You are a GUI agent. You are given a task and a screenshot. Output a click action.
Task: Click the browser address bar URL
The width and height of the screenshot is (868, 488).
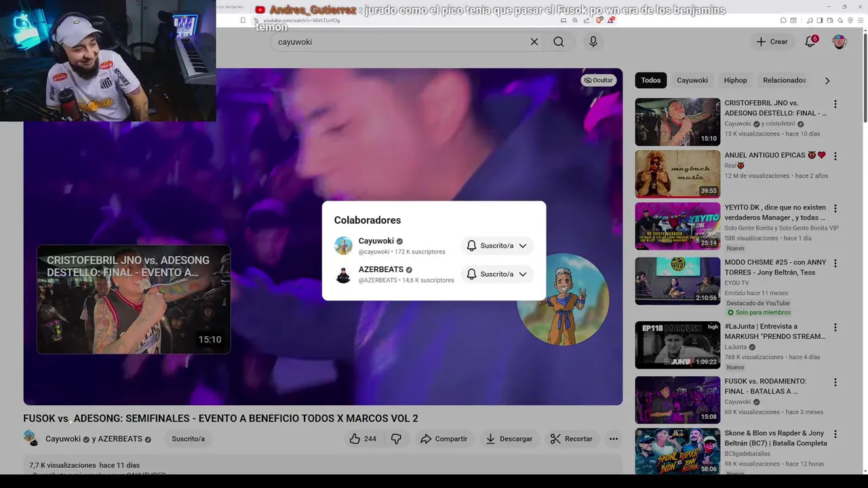301,20
